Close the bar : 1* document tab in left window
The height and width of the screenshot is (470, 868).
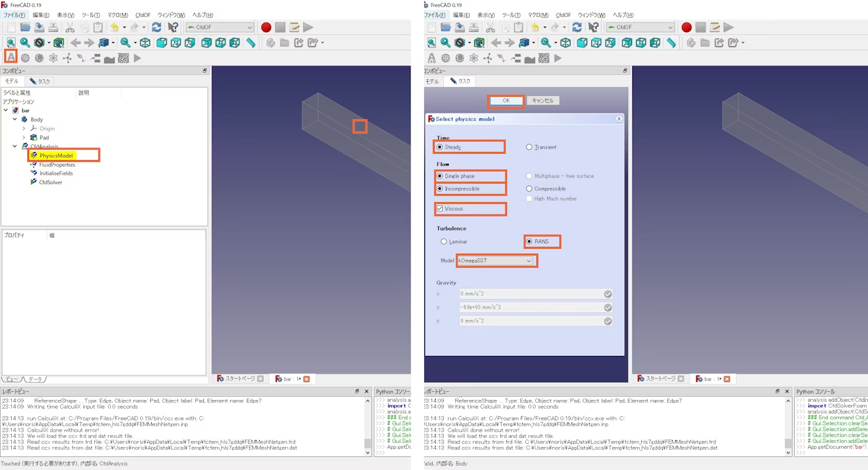306,379
